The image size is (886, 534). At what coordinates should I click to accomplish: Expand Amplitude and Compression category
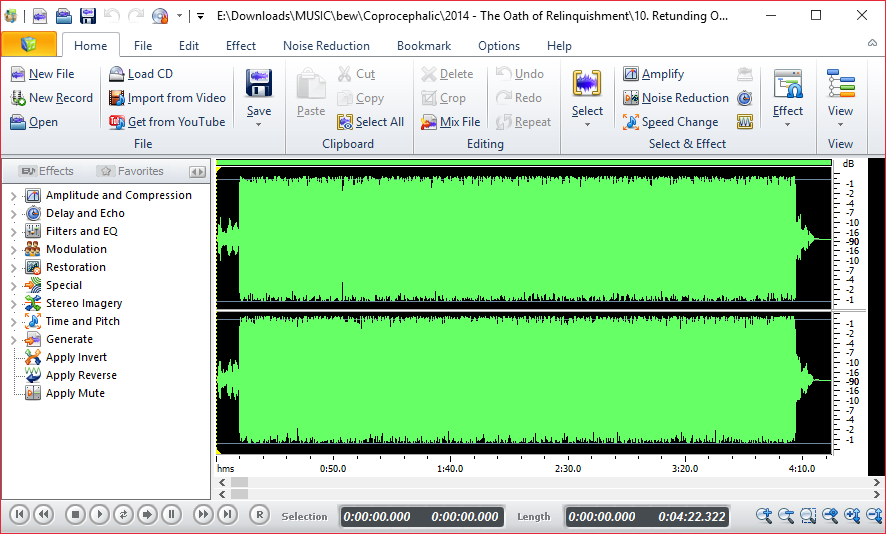[x=14, y=196]
